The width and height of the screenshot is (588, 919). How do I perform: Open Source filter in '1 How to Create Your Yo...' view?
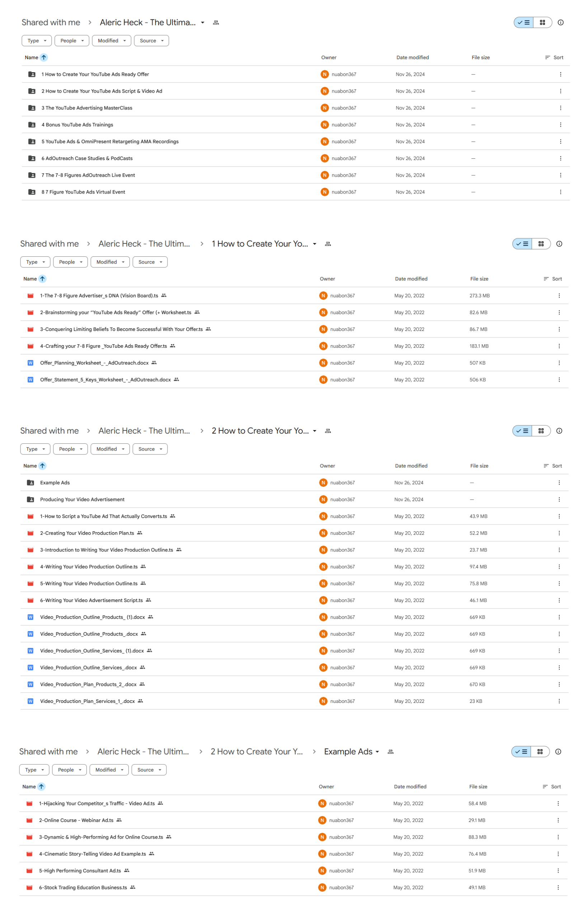[150, 262]
